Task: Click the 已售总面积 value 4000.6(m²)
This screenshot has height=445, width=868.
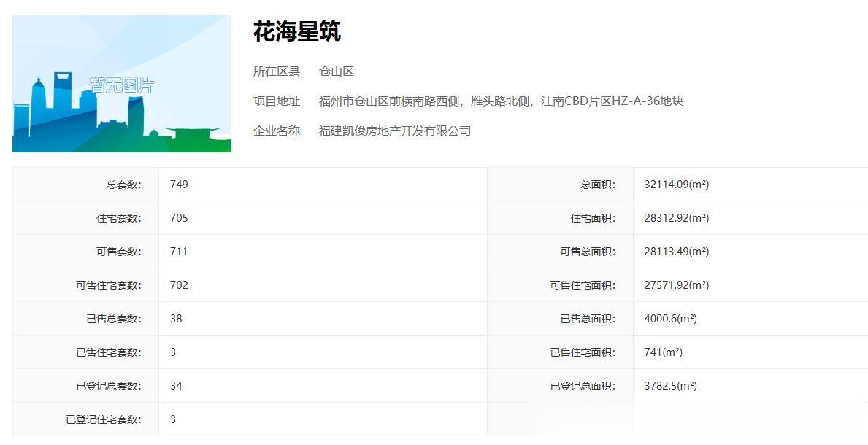Action: tap(671, 319)
